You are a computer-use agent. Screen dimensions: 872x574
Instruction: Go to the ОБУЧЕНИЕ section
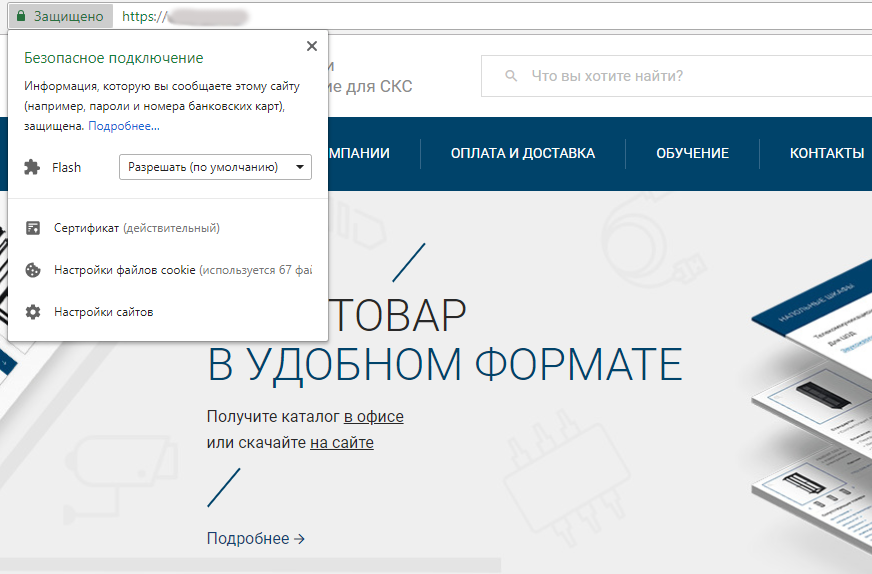[x=692, y=153]
